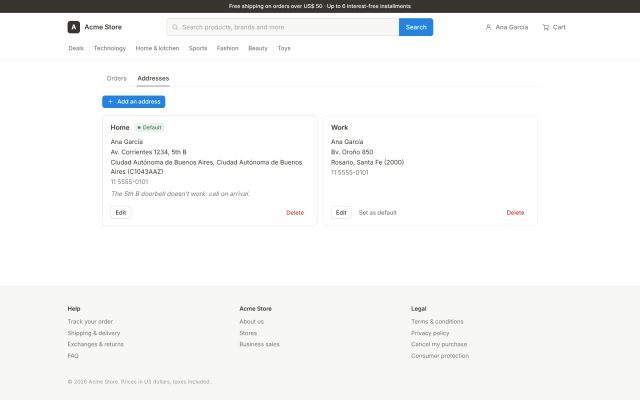This screenshot has width=640, height=400.
Task: Click the copyright notice text
Action: pos(139,382)
